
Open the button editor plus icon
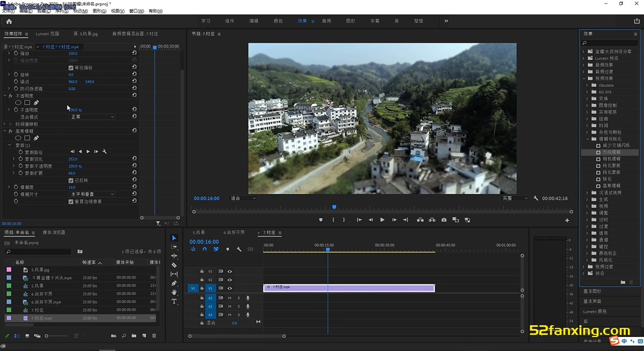[x=567, y=220]
